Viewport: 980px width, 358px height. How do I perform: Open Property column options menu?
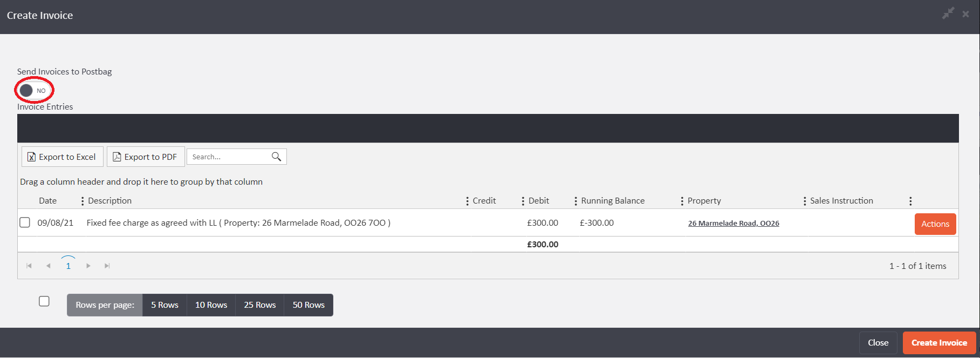coord(804,201)
